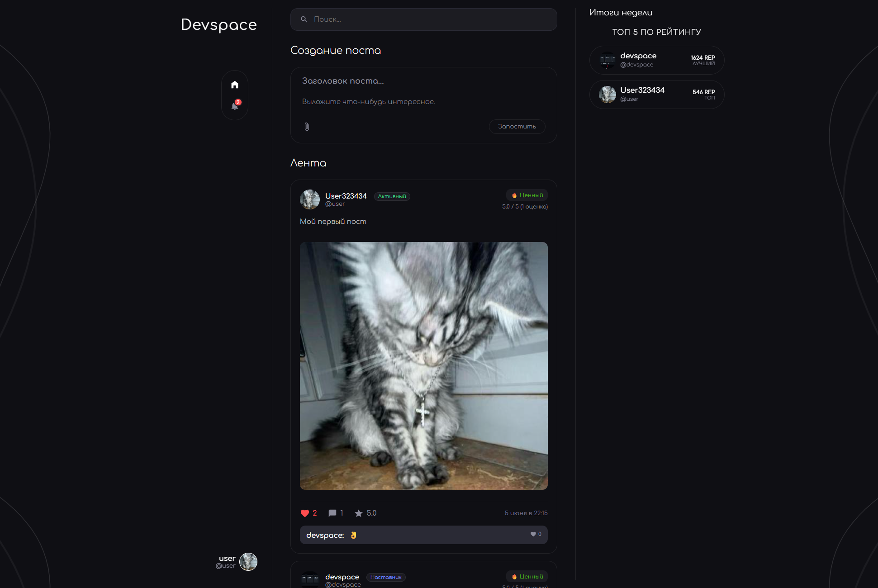Open current user avatar at bottom left

click(x=248, y=562)
